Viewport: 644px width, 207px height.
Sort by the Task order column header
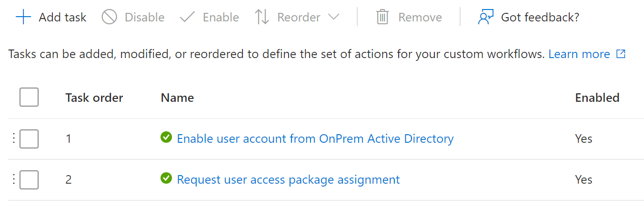[94, 98]
